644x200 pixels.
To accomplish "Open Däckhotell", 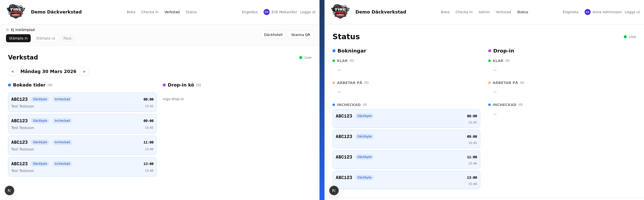I will pyautogui.click(x=273, y=35).
